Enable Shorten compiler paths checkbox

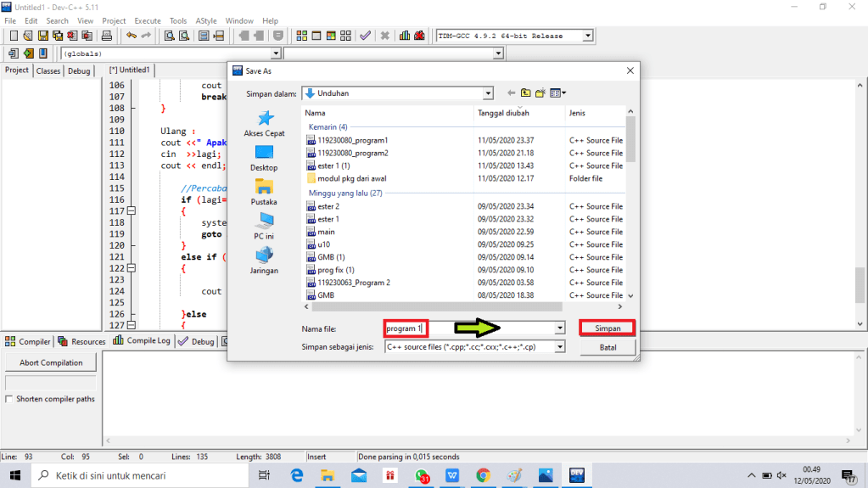pyautogui.click(x=9, y=399)
